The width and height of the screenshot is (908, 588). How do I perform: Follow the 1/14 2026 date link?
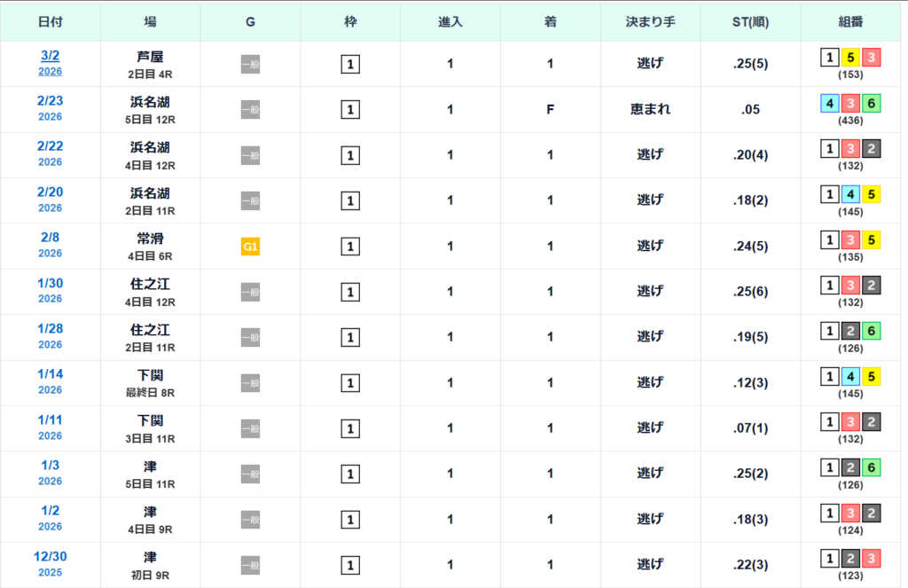(50, 375)
